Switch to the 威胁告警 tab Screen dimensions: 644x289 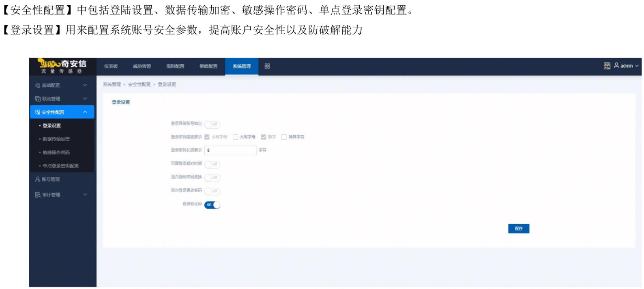click(142, 66)
